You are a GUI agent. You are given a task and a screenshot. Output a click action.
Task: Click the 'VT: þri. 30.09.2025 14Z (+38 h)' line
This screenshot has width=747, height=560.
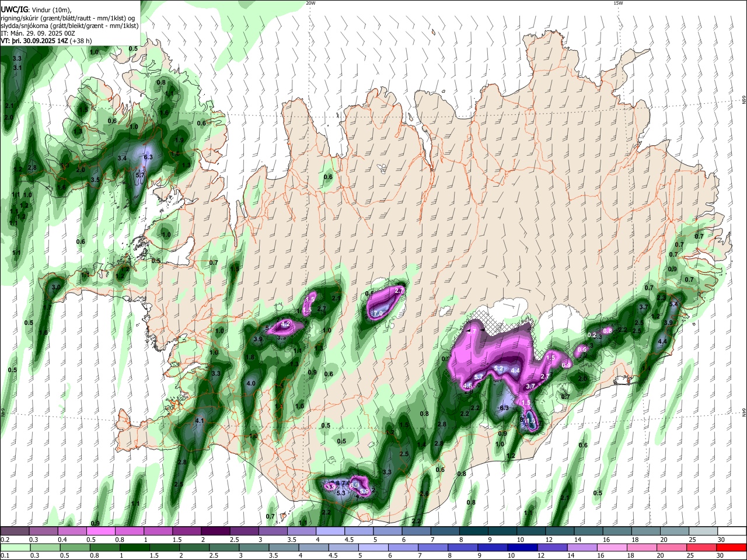pyautogui.click(x=46, y=41)
